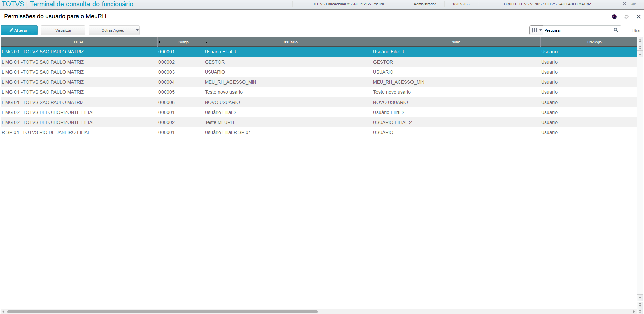Click the Administrador label in the top bar

(425, 4)
